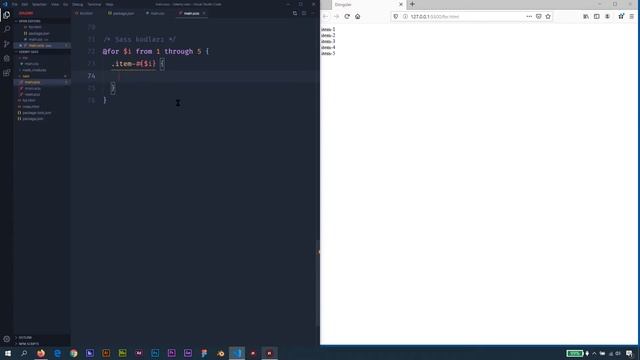Open the page actions ellipsis in the address bar
Screen dimensions: 640x360
tap(529, 16)
